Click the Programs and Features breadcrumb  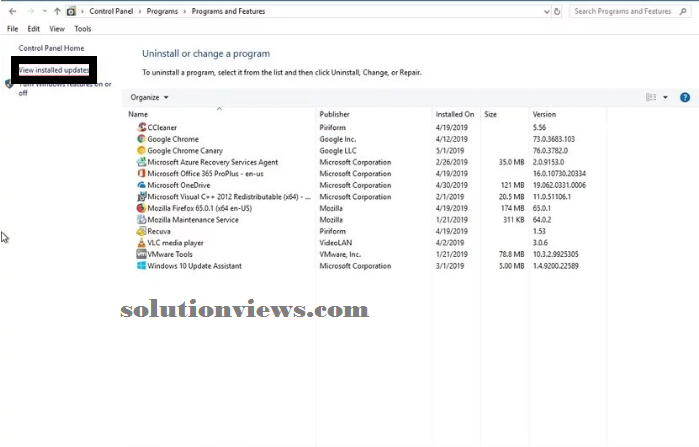[x=228, y=11]
